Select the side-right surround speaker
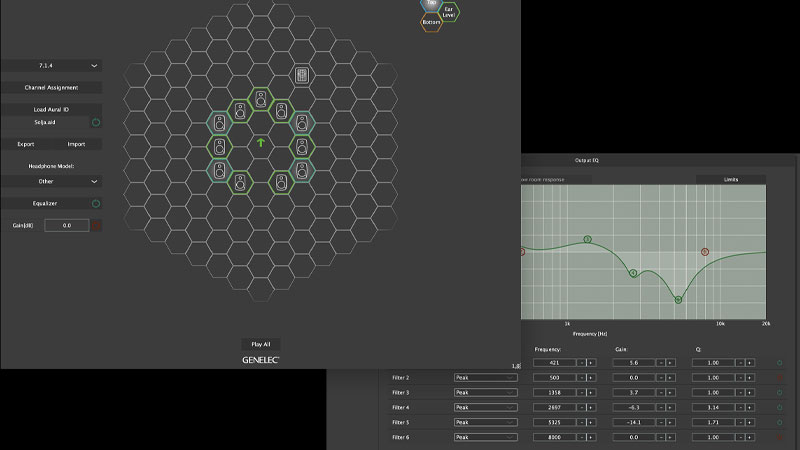800x450 pixels. (302, 147)
